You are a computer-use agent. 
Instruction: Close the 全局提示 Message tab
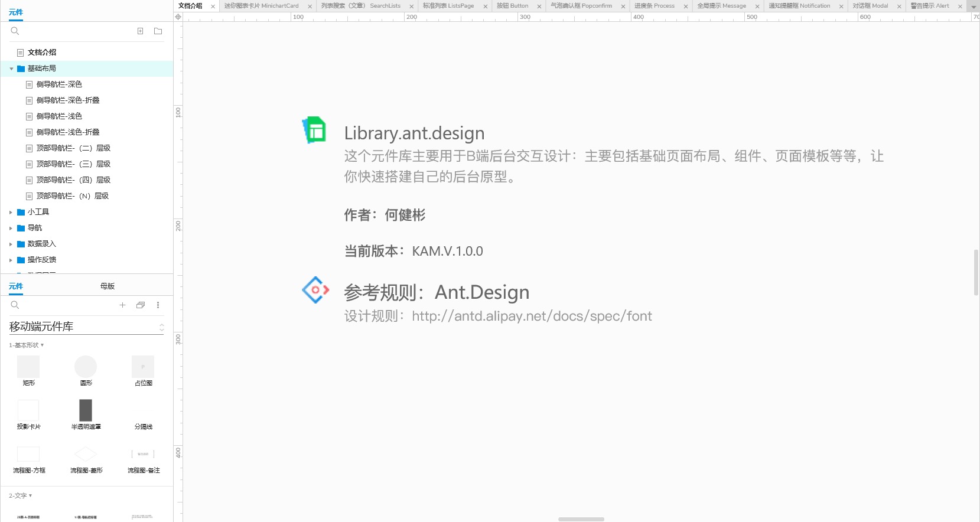click(x=757, y=6)
